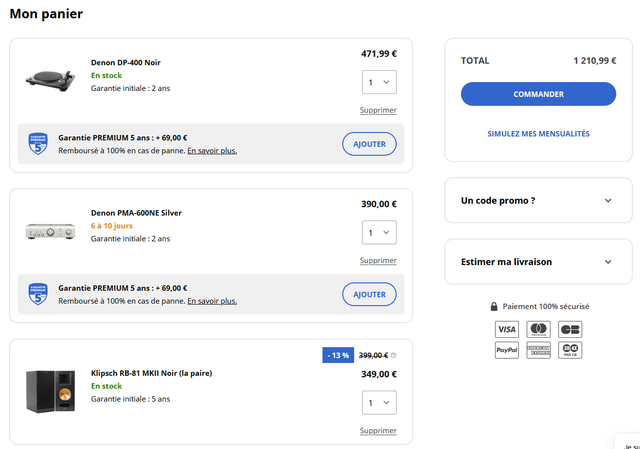This screenshot has width=640, height=449.
Task: Click "Simulez mes mensualités" link
Action: pyautogui.click(x=538, y=134)
